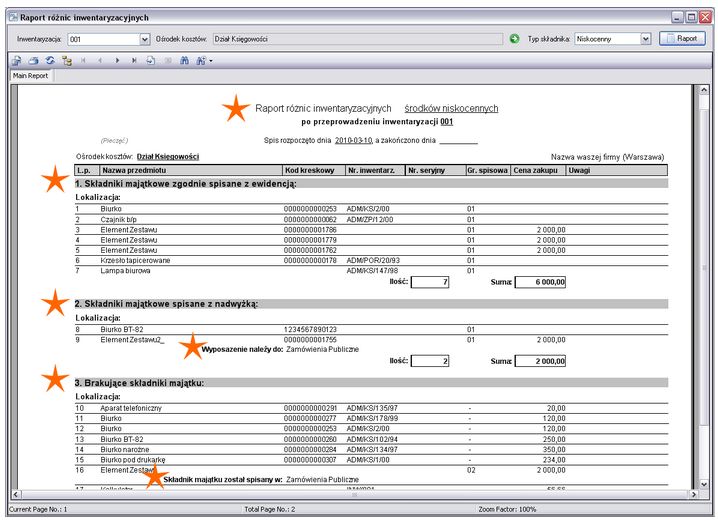Click the green icon beside Typ składnika

tap(514, 39)
